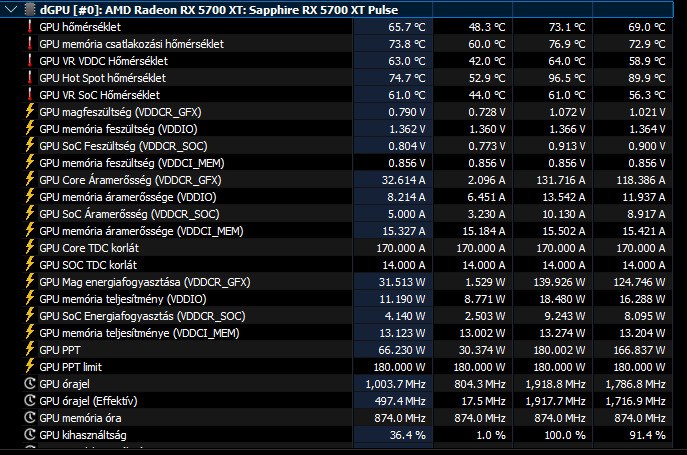Click lightning icon beside GPU memória feszültség (VDDIO)

coord(30,128)
